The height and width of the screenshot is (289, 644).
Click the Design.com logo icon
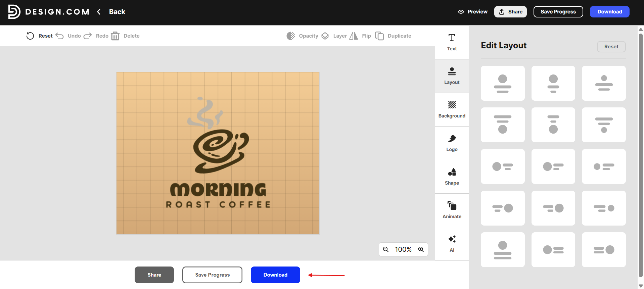[14, 12]
